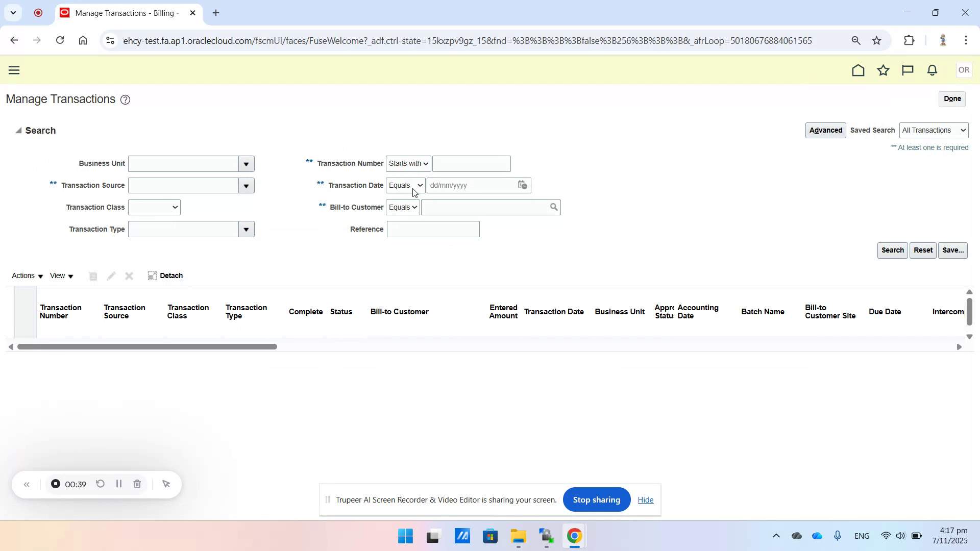Click the Search button
980x551 pixels.
[x=892, y=250]
